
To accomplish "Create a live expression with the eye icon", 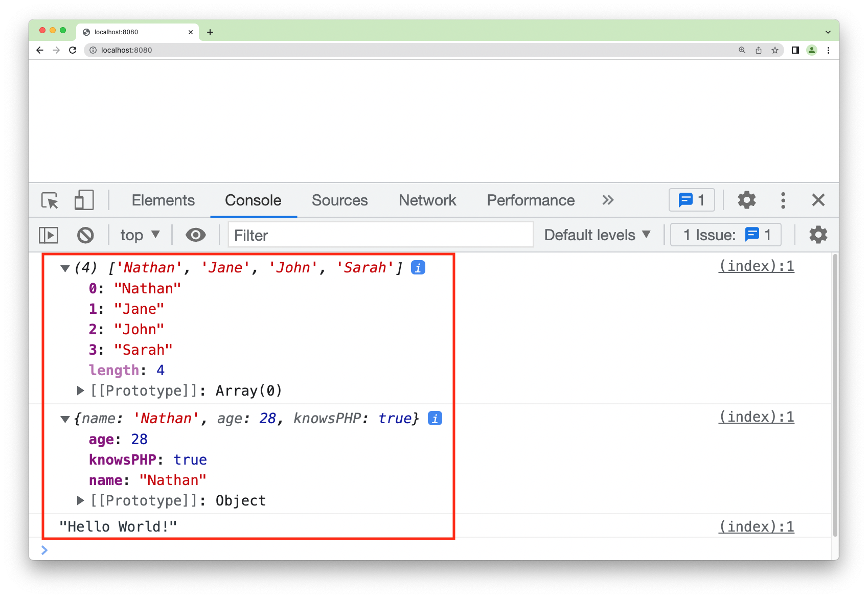I will point(195,235).
